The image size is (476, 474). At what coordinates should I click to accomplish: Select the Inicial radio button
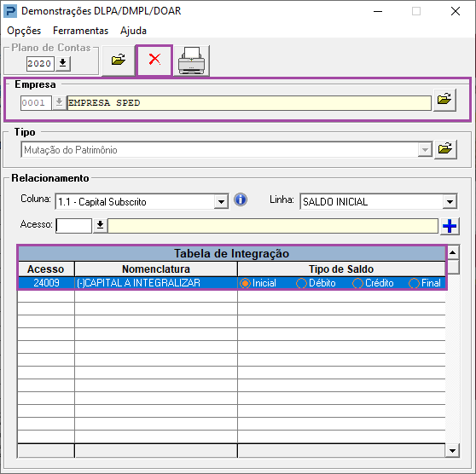click(245, 283)
